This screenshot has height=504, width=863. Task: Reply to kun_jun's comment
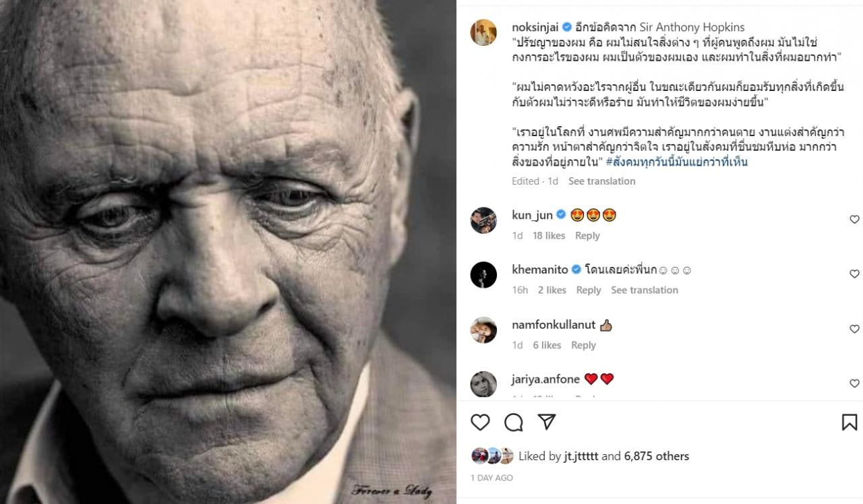[x=587, y=236]
